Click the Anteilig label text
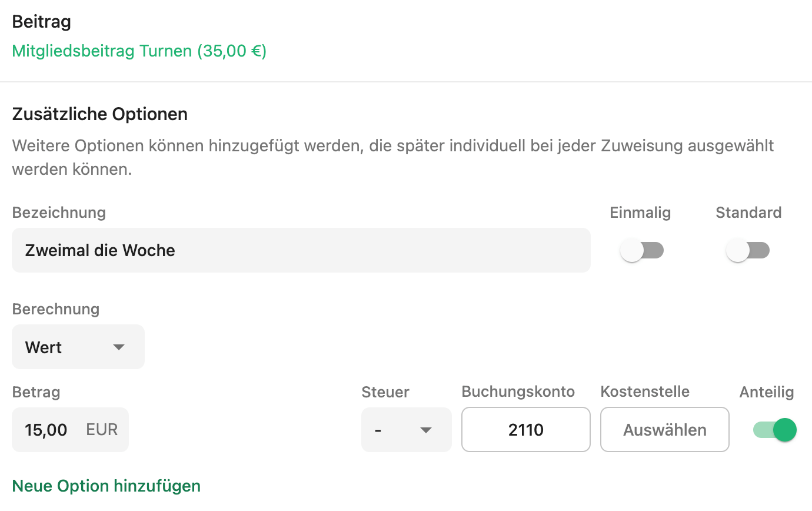The width and height of the screenshot is (812, 511). click(x=767, y=392)
